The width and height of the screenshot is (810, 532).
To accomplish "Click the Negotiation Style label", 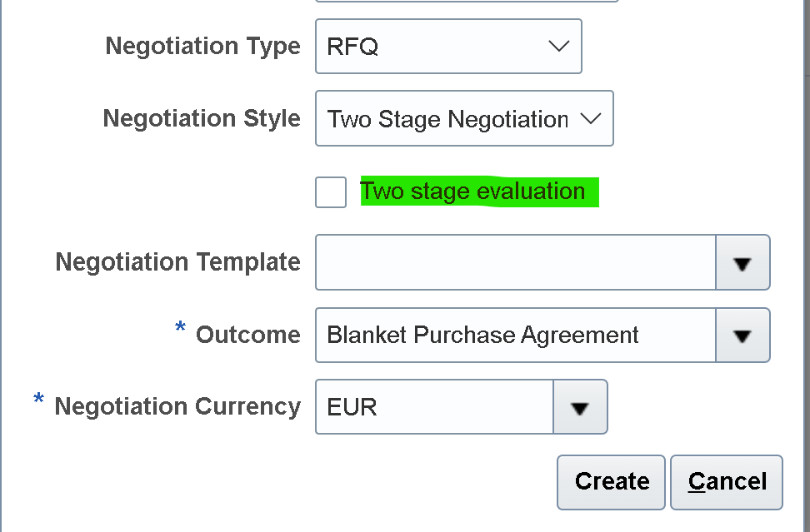I will pos(202,118).
